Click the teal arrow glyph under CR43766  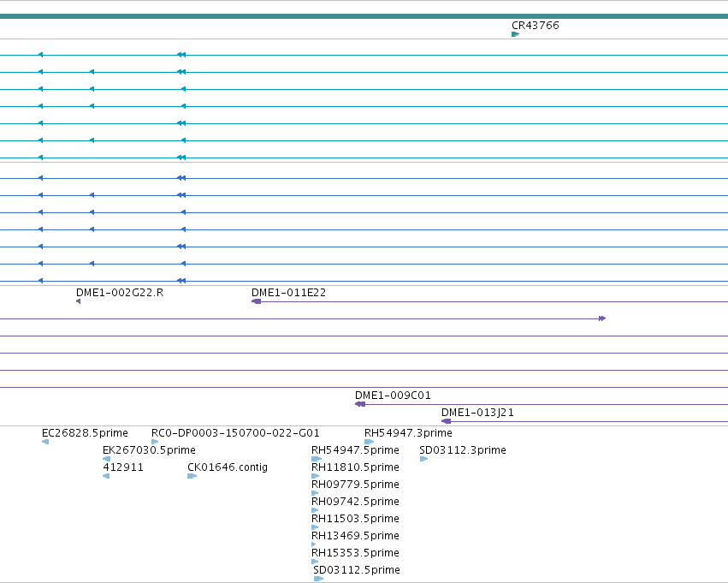point(515,34)
